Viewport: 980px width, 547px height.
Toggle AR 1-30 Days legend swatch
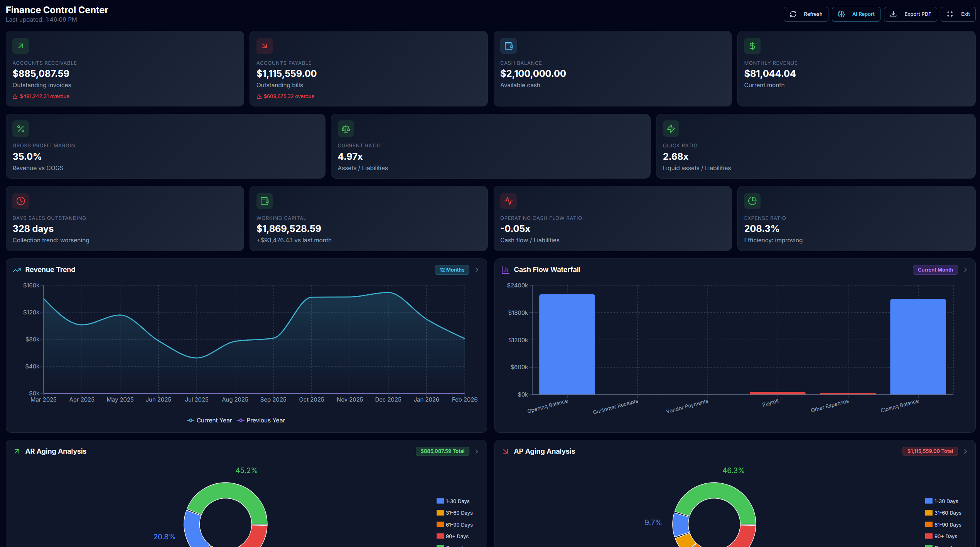coord(440,501)
